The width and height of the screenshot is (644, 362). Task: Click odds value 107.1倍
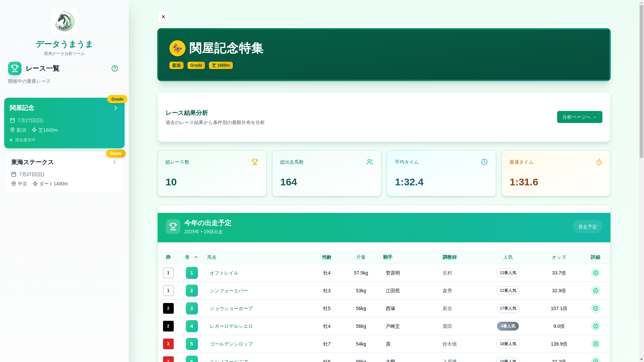coord(559,308)
